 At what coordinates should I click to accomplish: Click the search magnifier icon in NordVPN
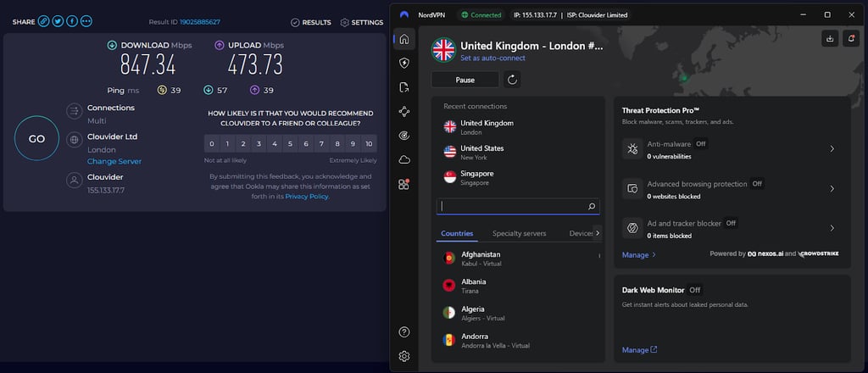(591, 207)
